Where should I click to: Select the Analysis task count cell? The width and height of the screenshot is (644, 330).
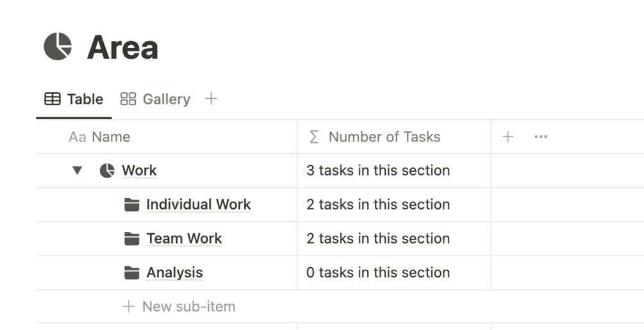tap(393, 272)
